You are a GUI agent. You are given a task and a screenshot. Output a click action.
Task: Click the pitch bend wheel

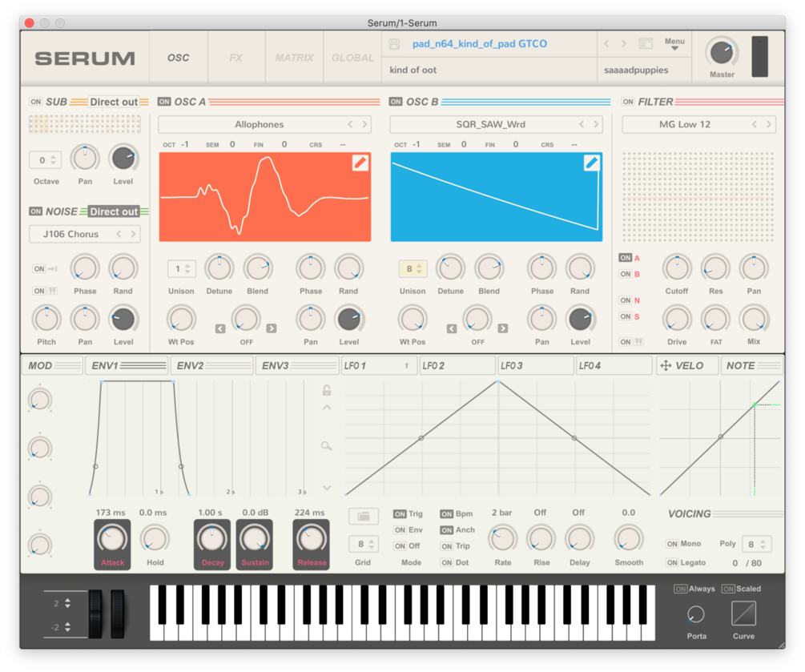click(95, 614)
